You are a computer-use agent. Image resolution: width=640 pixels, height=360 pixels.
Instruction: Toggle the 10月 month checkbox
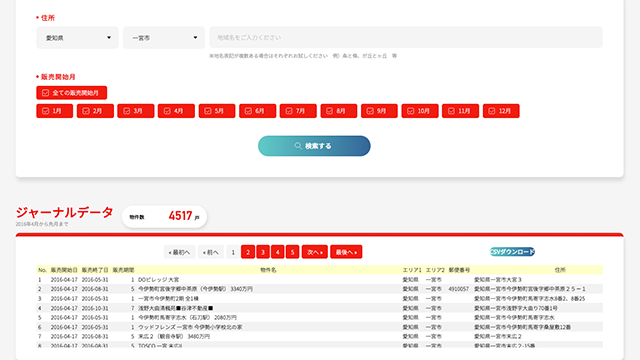(x=420, y=111)
